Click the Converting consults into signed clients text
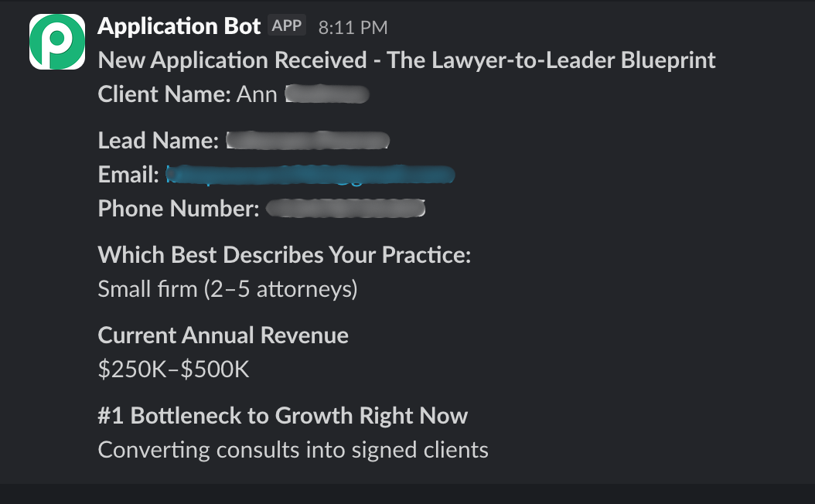Image resolution: width=815 pixels, height=504 pixels. pyautogui.click(x=293, y=450)
